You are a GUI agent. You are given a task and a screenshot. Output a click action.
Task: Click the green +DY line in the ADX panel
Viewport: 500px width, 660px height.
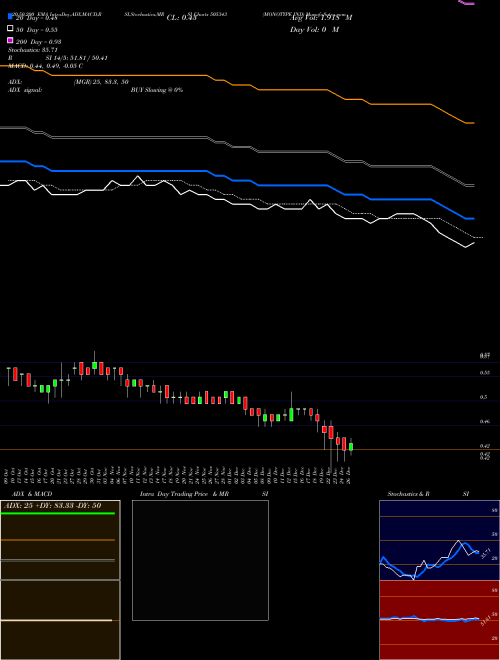pyautogui.click(x=57, y=513)
